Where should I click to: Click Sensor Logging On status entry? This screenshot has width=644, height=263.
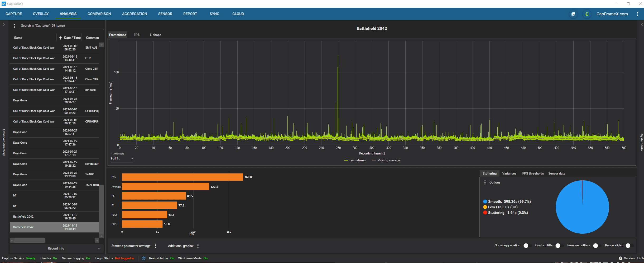point(76,258)
